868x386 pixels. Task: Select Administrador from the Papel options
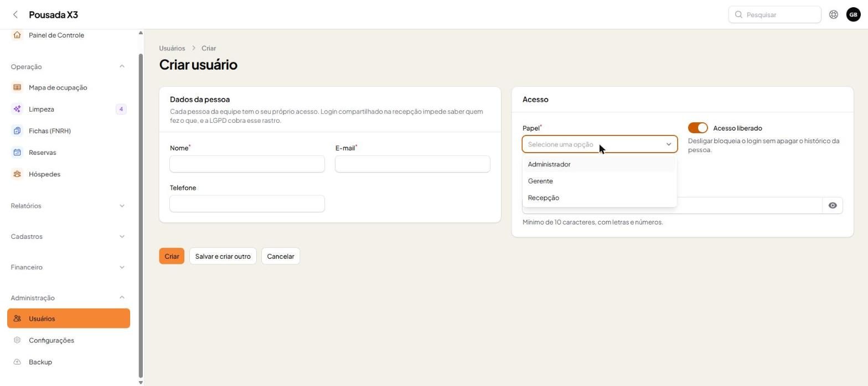pyautogui.click(x=600, y=164)
